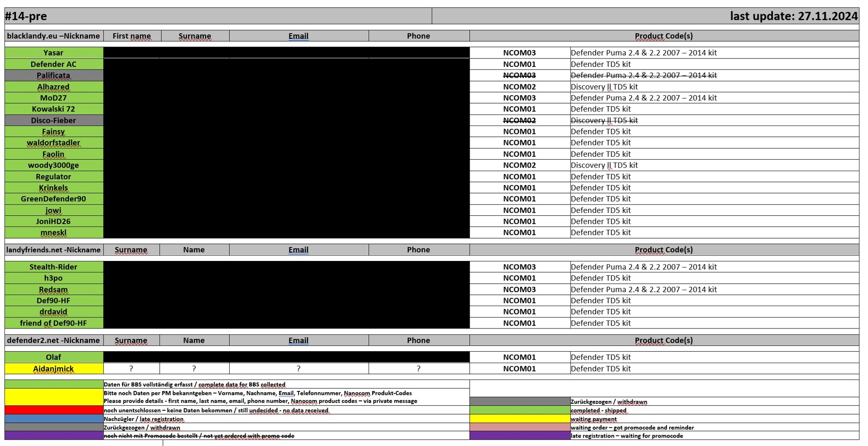Image resolution: width=868 pixels, height=446 pixels.
Task: Click the Krinkels nickname cell
Action: [54, 188]
